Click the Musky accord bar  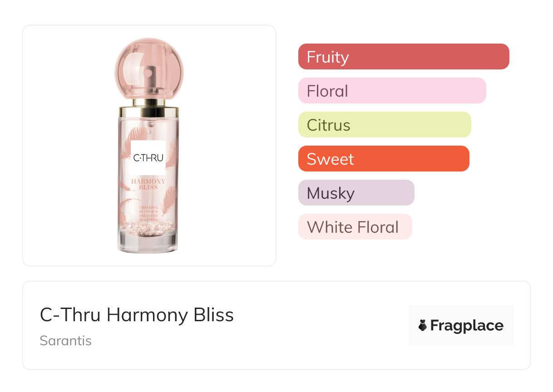coord(356,193)
